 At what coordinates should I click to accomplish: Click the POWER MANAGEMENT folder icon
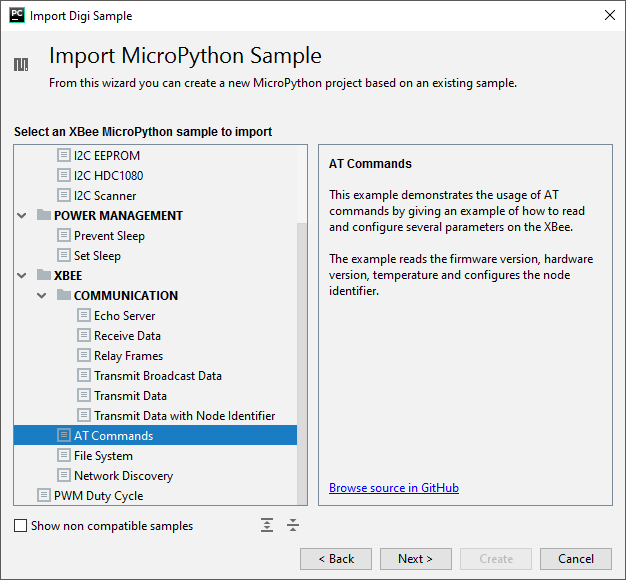pyautogui.click(x=43, y=216)
